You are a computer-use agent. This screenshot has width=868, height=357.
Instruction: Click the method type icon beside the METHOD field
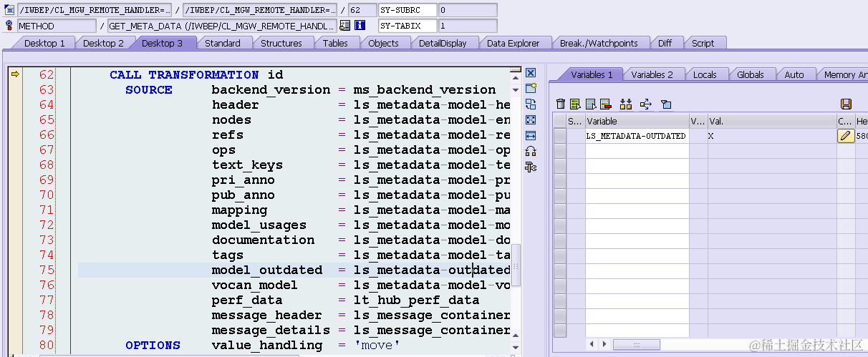point(9,26)
